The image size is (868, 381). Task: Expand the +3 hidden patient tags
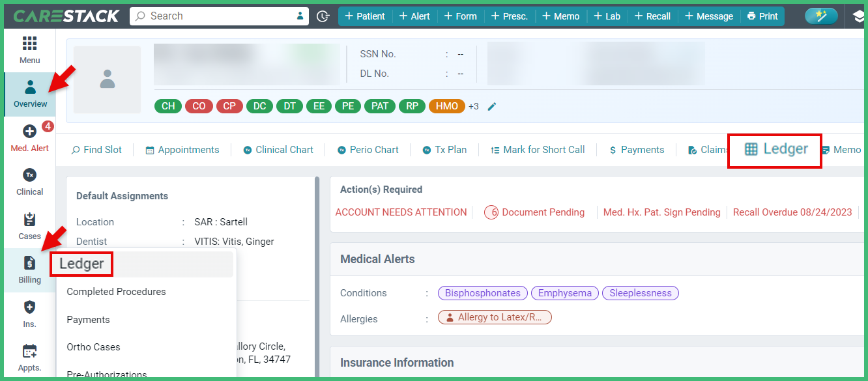[x=474, y=106]
